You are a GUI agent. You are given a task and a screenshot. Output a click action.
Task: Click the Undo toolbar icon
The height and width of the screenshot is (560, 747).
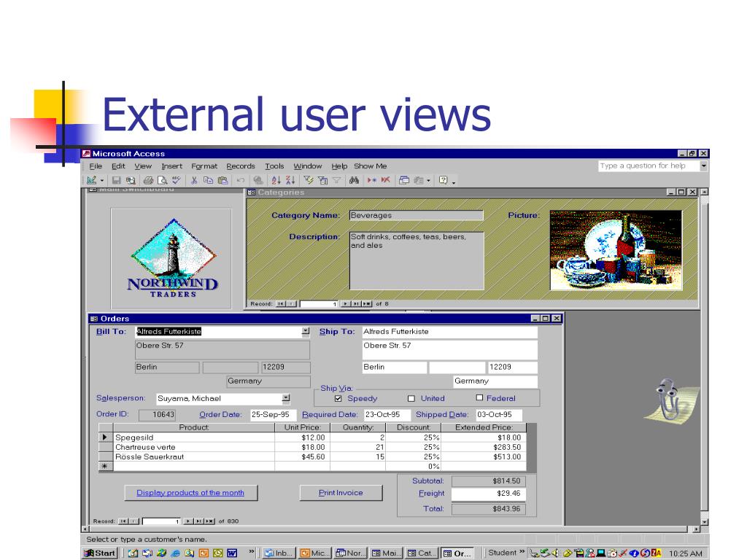pyautogui.click(x=241, y=181)
